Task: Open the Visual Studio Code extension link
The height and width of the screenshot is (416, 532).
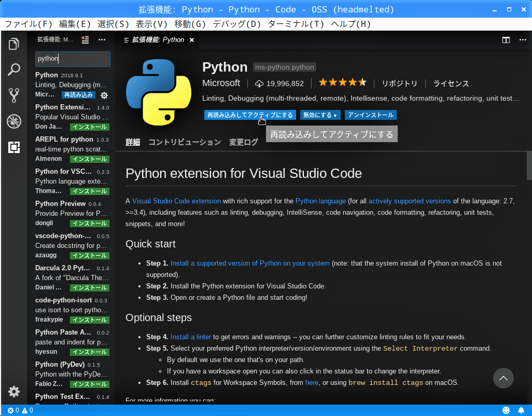Action: click(x=176, y=201)
